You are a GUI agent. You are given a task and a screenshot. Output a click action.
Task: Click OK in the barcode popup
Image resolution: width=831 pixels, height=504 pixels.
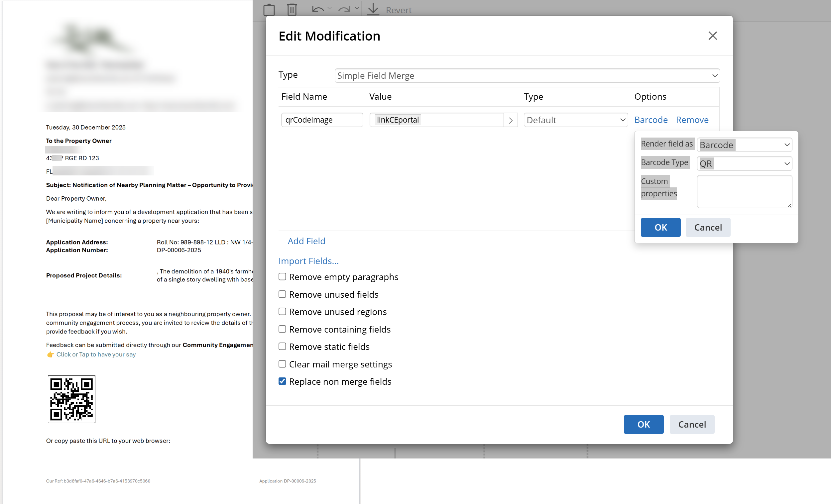coord(660,228)
